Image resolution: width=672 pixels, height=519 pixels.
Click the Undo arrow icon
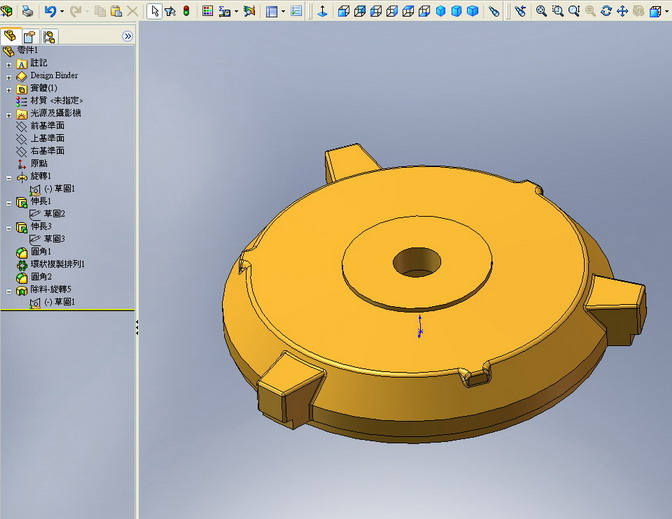(50, 11)
